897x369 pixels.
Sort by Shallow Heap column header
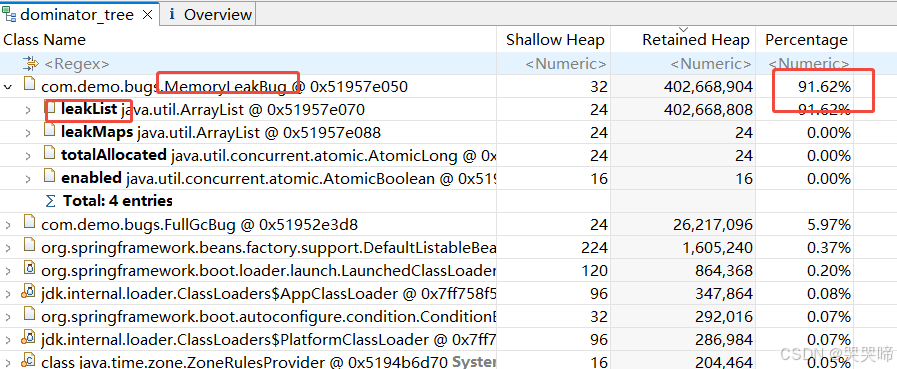pyautogui.click(x=555, y=39)
